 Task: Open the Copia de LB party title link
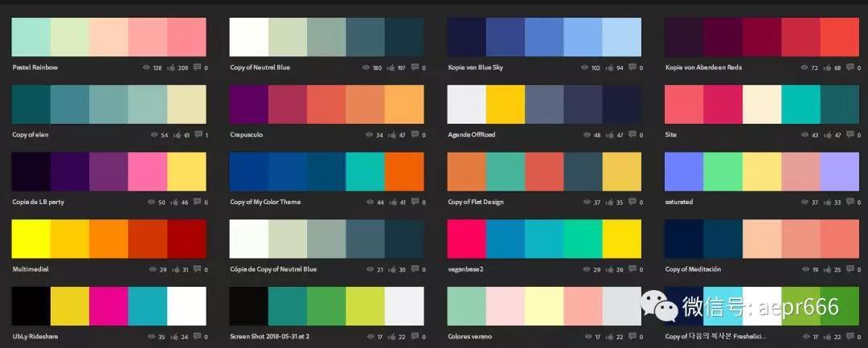(39, 202)
